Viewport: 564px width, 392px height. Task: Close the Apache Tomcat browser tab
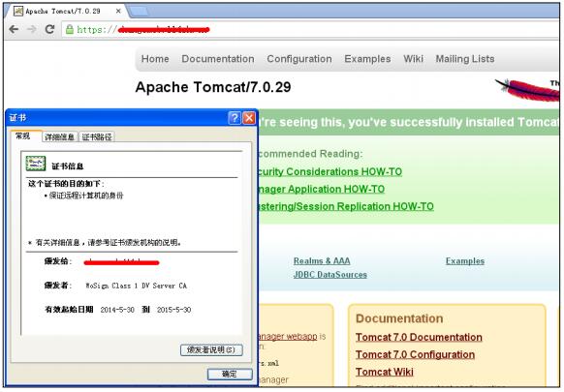(118, 12)
